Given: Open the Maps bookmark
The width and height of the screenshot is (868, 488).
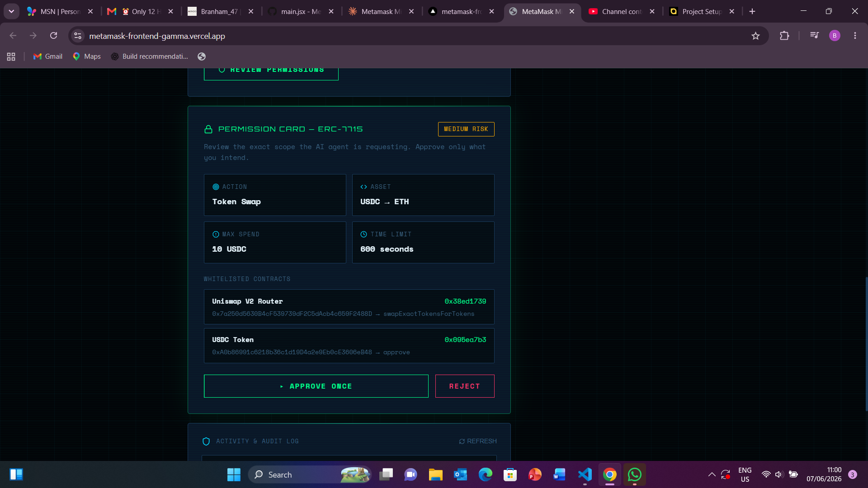Looking at the screenshot, I should pos(87,56).
